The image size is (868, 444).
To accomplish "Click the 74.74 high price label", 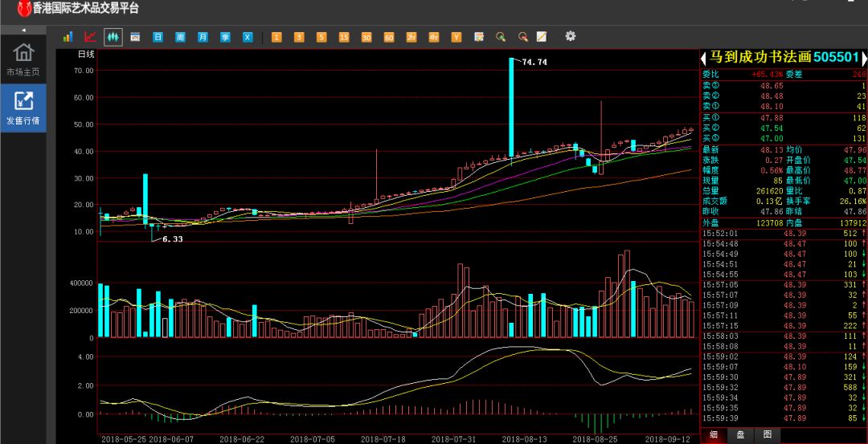I will tap(534, 63).
